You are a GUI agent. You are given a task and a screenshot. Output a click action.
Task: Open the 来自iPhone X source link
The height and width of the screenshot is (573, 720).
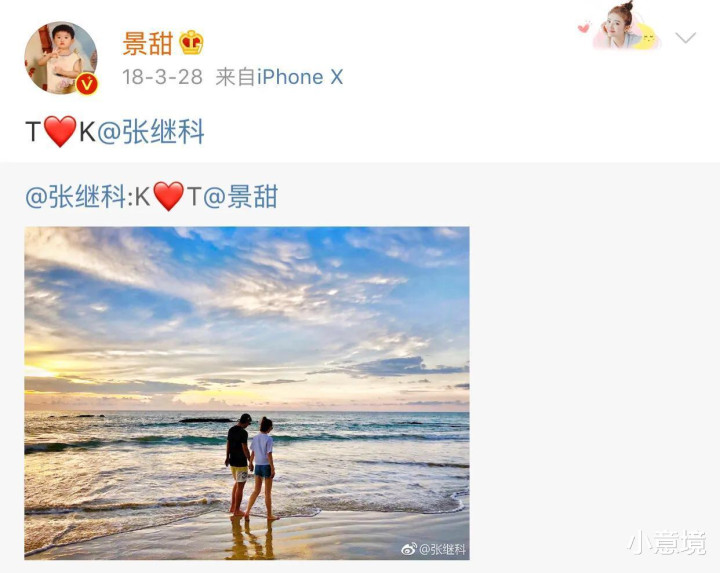(x=279, y=77)
